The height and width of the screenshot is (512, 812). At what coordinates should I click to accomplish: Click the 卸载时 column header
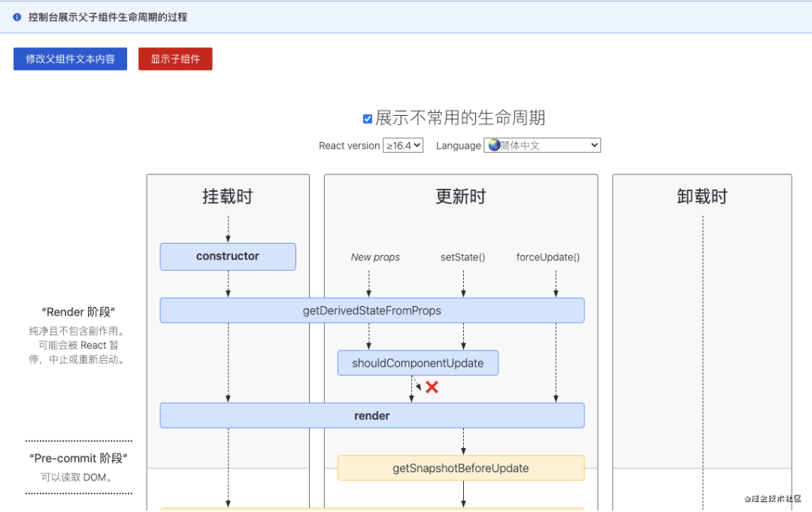702,196
